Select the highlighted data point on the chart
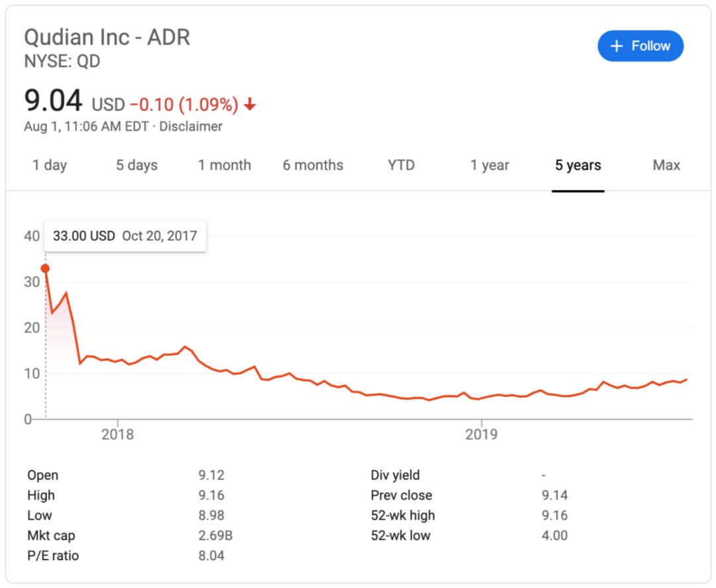Viewport: 716px width, 588px height. (44, 268)
